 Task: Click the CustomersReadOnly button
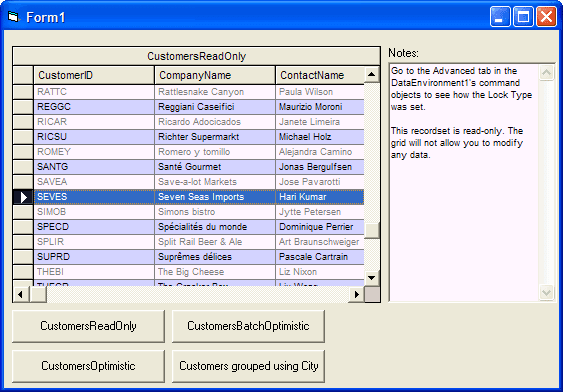coord(88,326)
